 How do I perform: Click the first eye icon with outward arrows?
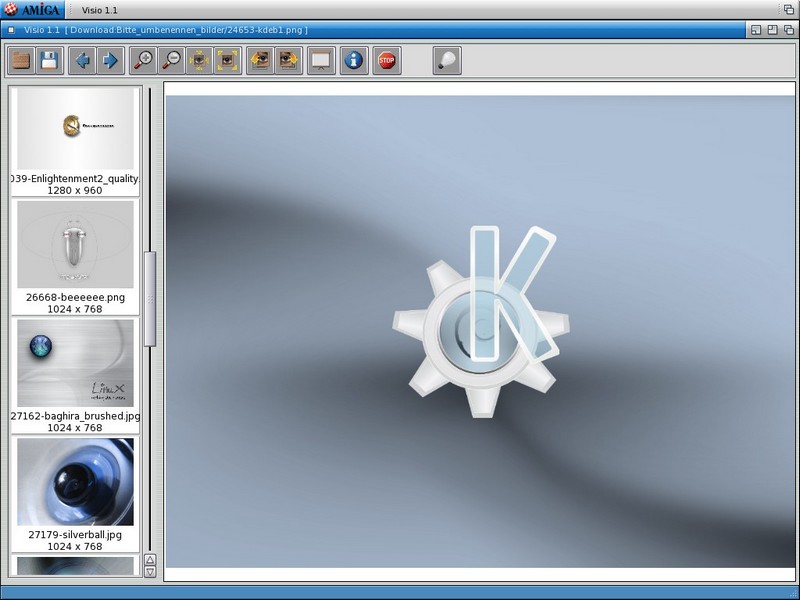[200, 61]
